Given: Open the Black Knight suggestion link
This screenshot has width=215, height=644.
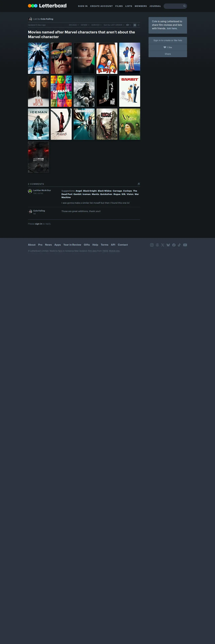Looking at the screenshot, I should pyautogui.click(x=90, y=191).
